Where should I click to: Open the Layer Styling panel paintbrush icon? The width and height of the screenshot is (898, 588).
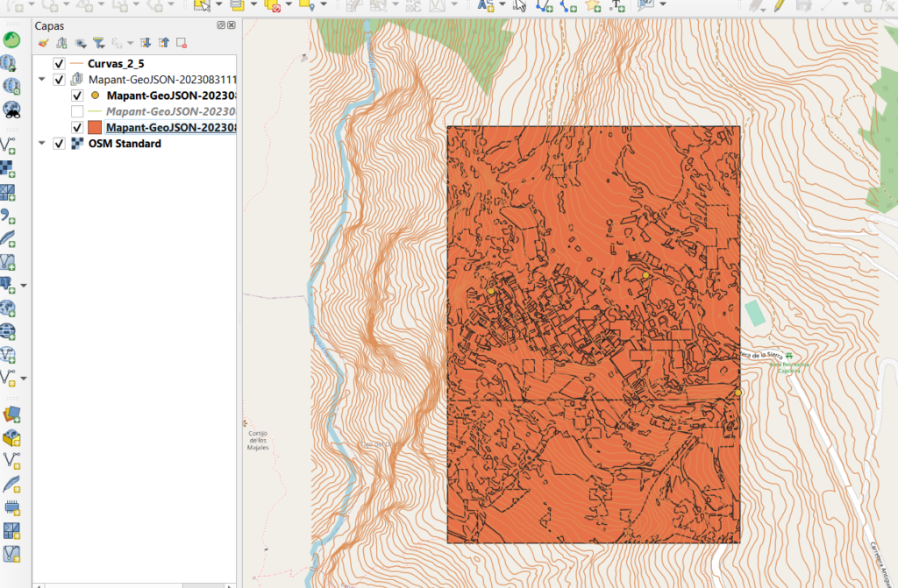(44, 42)
